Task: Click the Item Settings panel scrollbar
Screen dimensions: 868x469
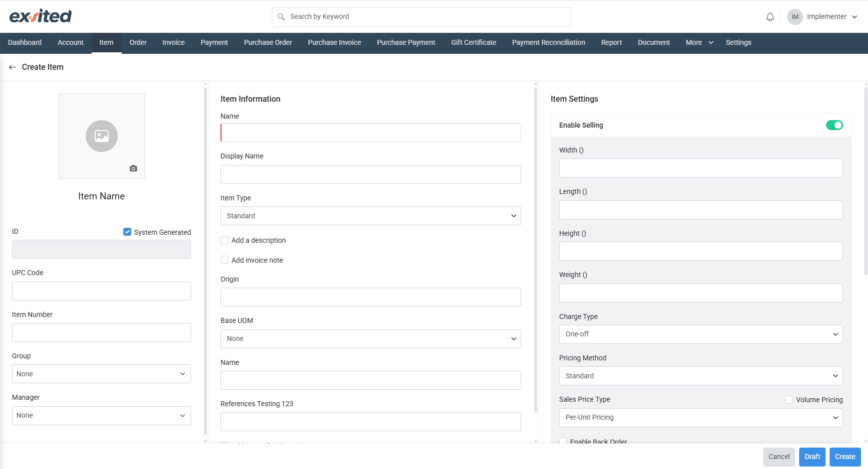Action: pos(866,181)
